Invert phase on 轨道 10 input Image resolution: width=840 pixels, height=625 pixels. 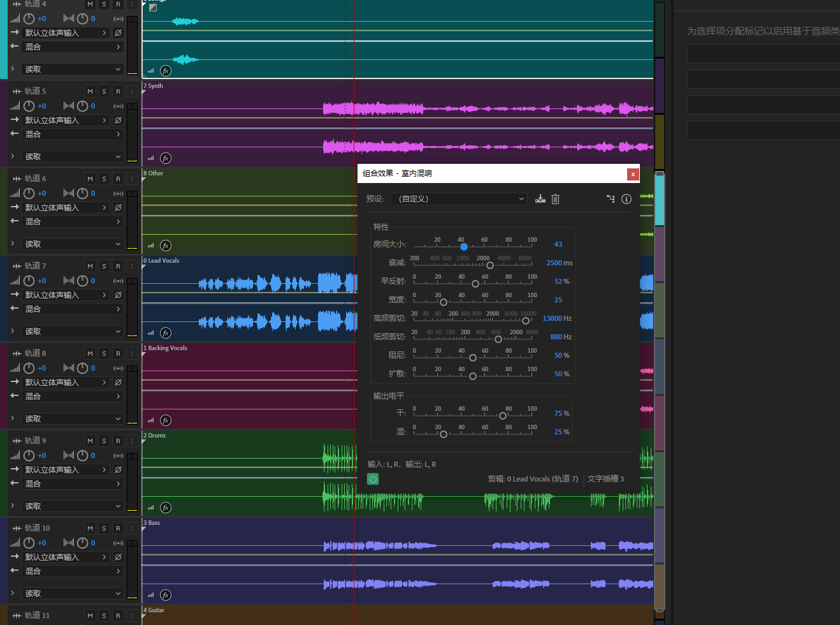tap(118, 557)
